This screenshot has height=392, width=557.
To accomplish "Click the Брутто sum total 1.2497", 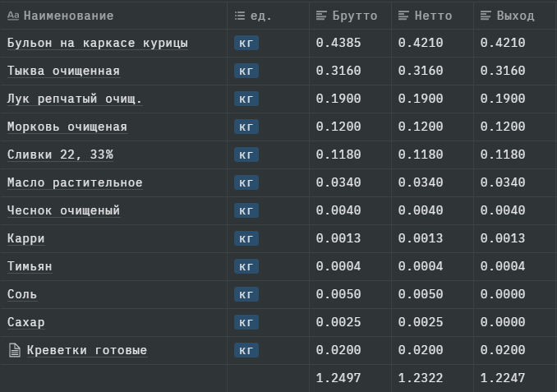I will pos(338,378).
